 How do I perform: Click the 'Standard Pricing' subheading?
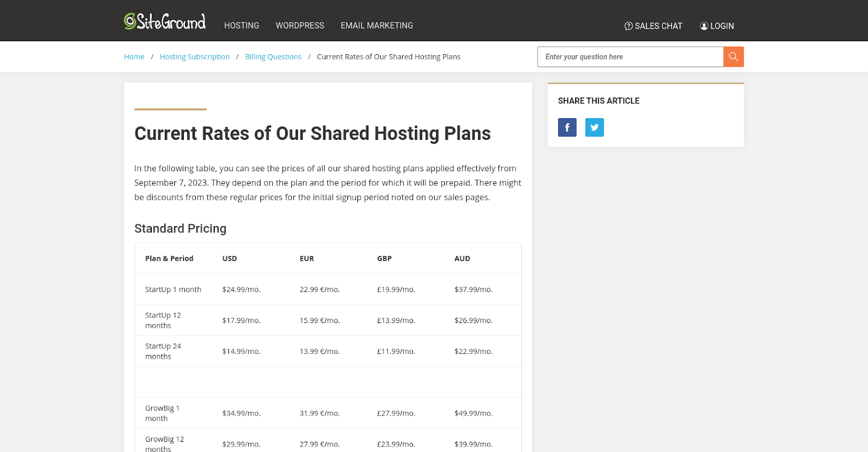click(x=180, y=229)
